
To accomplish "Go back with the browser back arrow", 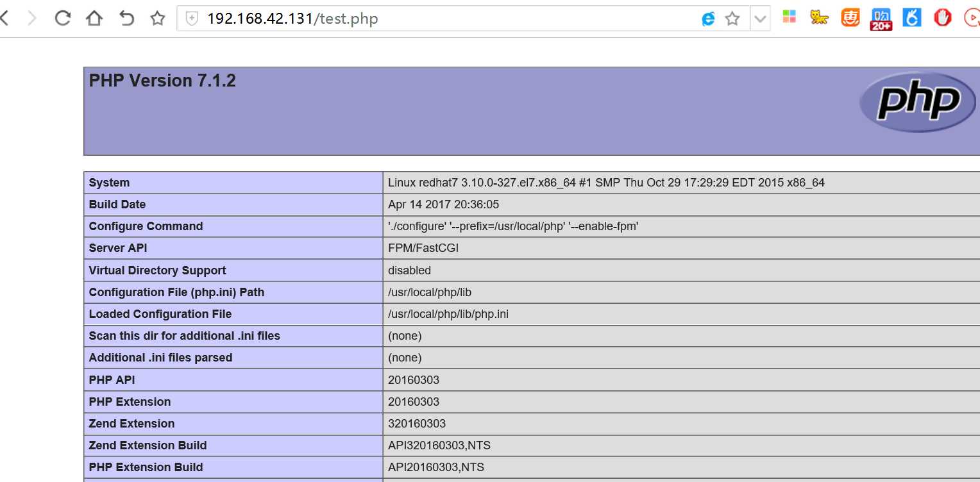I will (4, 18).
